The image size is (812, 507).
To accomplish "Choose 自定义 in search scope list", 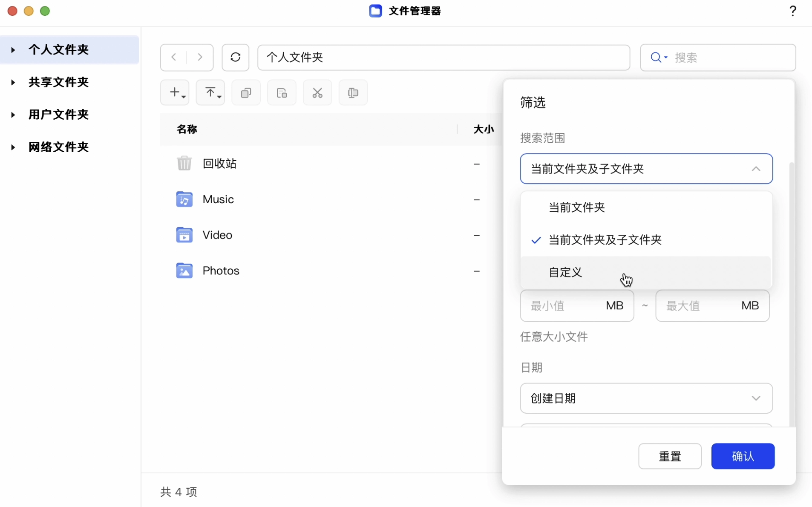I will pos(565,272).
